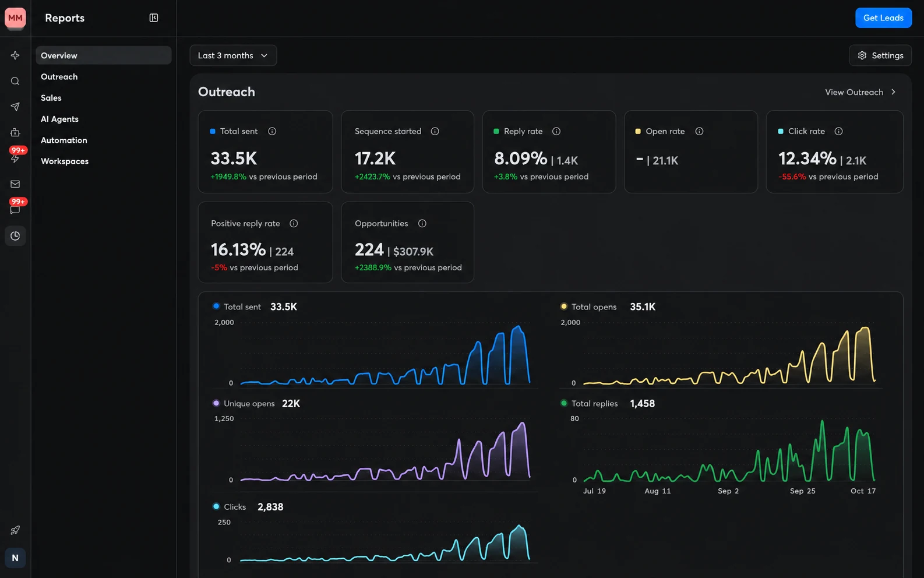Show info for Positive reply rate metric

pos(294,223)
